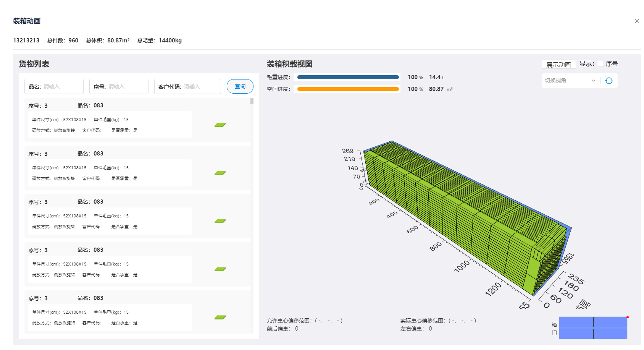Enable the 序号 display checkbox
Viewport: 644px width, 350px height.
point(601,64)
